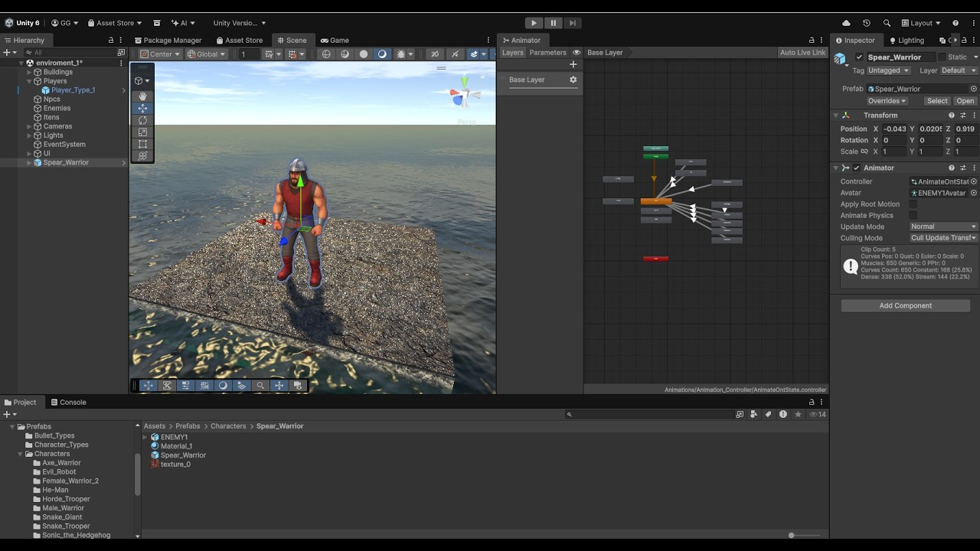Click the orientation gizmo in Scene view
Image resolution: width=980 pixels, height=551 pixels.
click(464, 95)
